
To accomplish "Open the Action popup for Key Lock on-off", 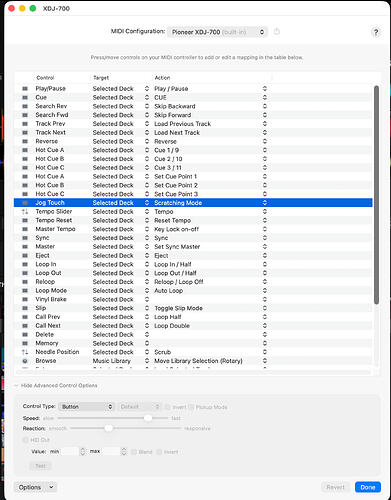I will click(265, 229).
